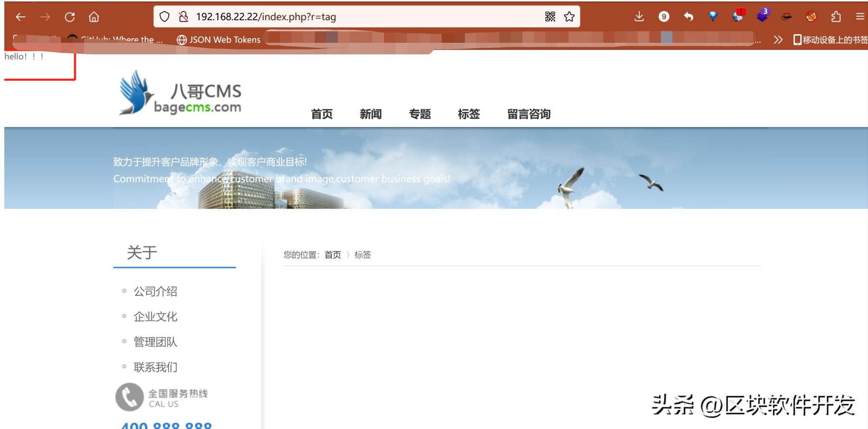This screenshot has height=429, width=868.
Task: Click the 全国服务热线 label
Action: (178, 393)
